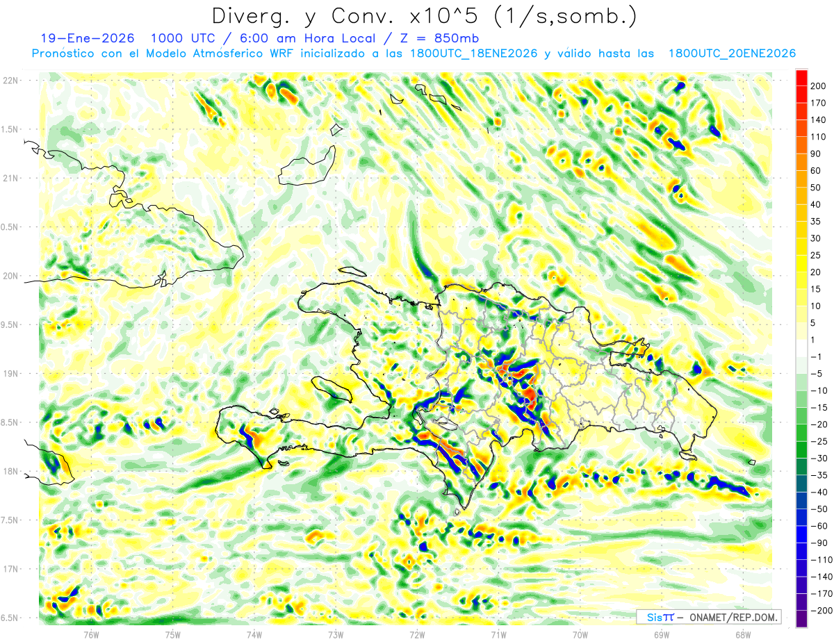Click the colorbar label 60
This screenshot has height=644, width=834.
point(816,170)
